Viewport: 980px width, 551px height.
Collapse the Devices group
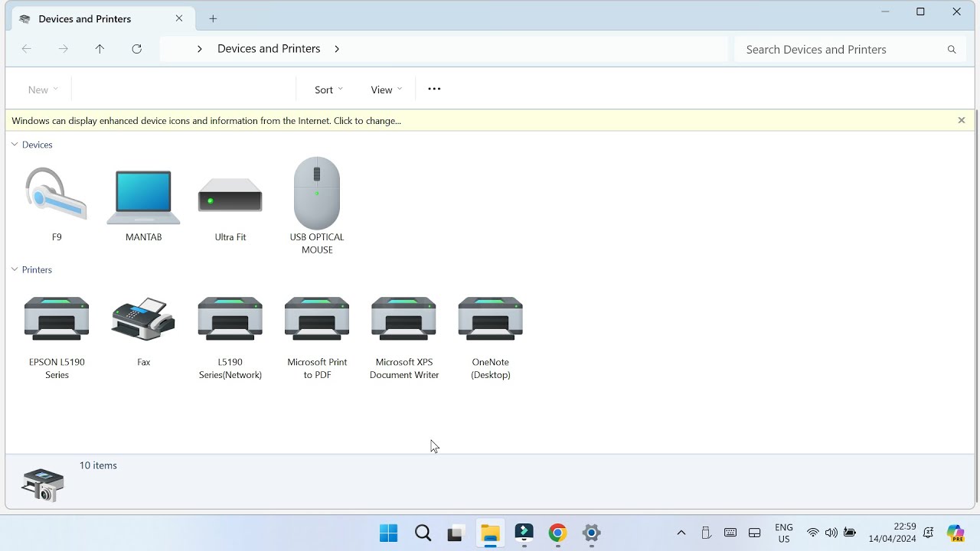(15, 144)
